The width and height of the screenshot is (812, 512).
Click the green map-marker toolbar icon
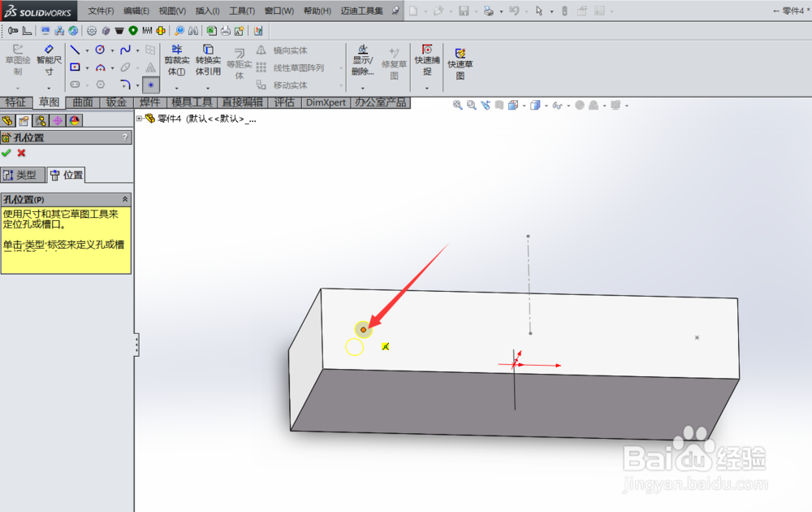(x=133, y=31)
